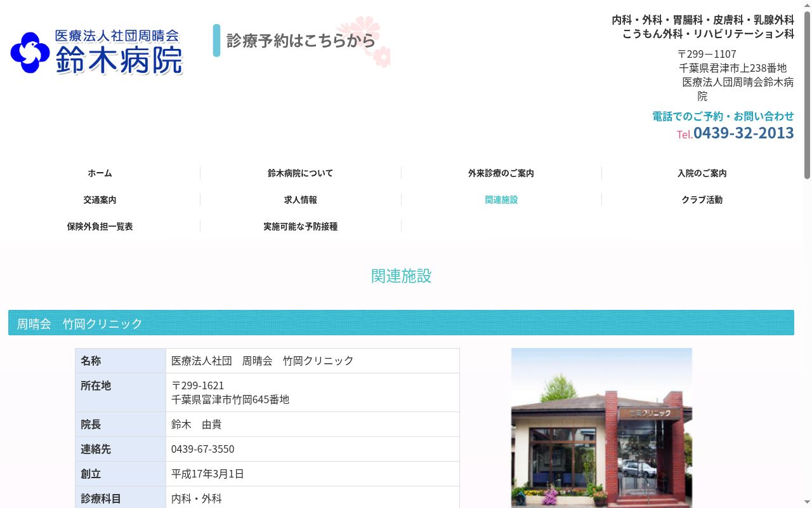
Task: Open the クラブ活動 page
Action: coord(702,199)
